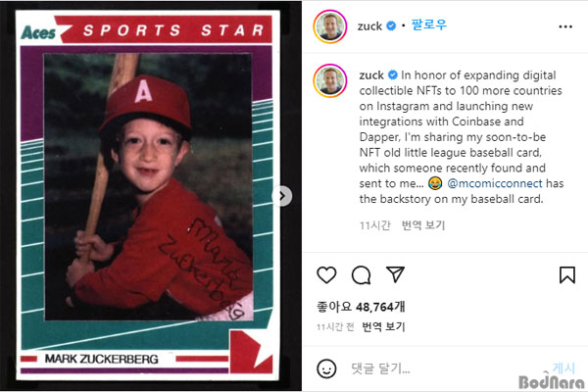The image size is (588, 392).
Task: Share post with paper plane icon
Action: [x=395, y=274]
